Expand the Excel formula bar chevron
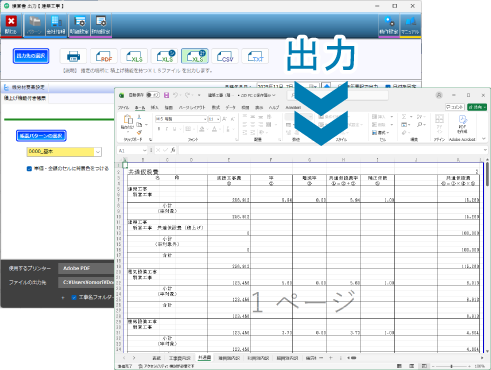 [x=484, y=150]
